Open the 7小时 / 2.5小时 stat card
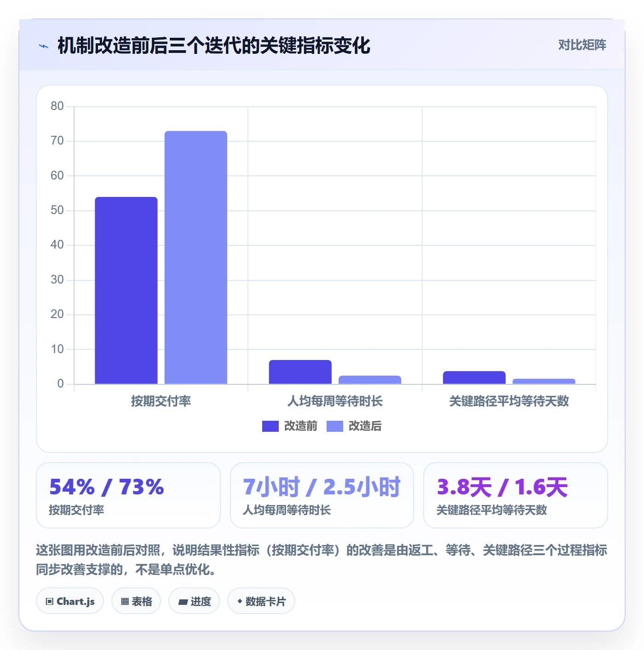 (322, 495)
